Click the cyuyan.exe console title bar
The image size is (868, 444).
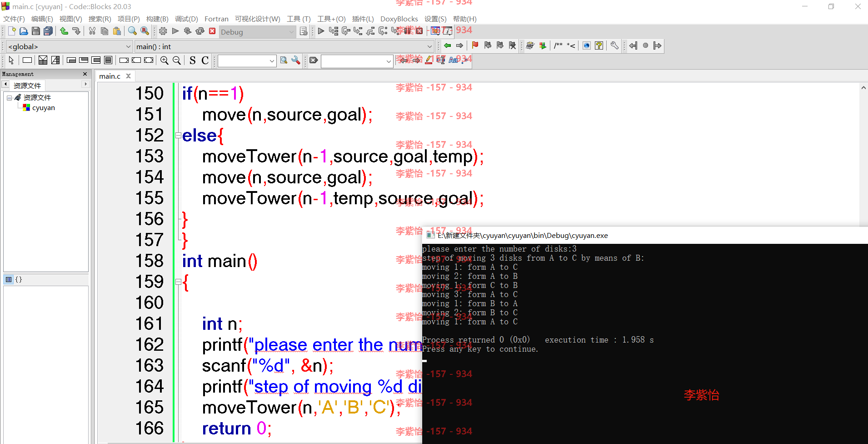pos(645,235)
